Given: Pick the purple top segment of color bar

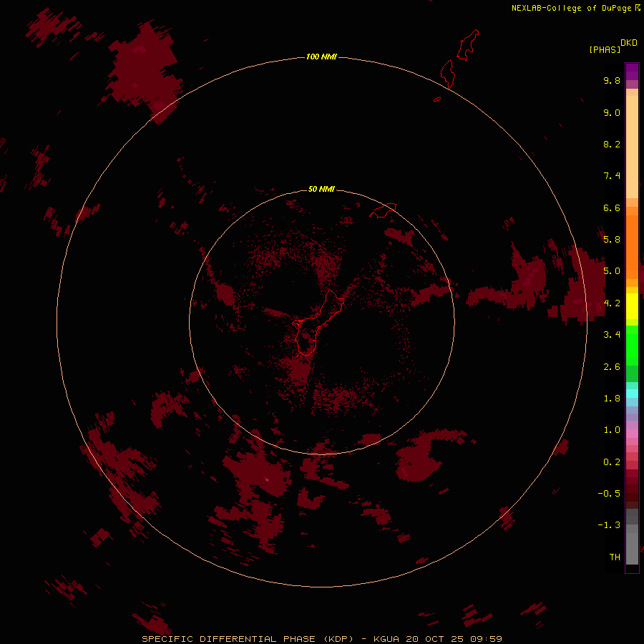Looking at the screenshot, I should point(632,72).
